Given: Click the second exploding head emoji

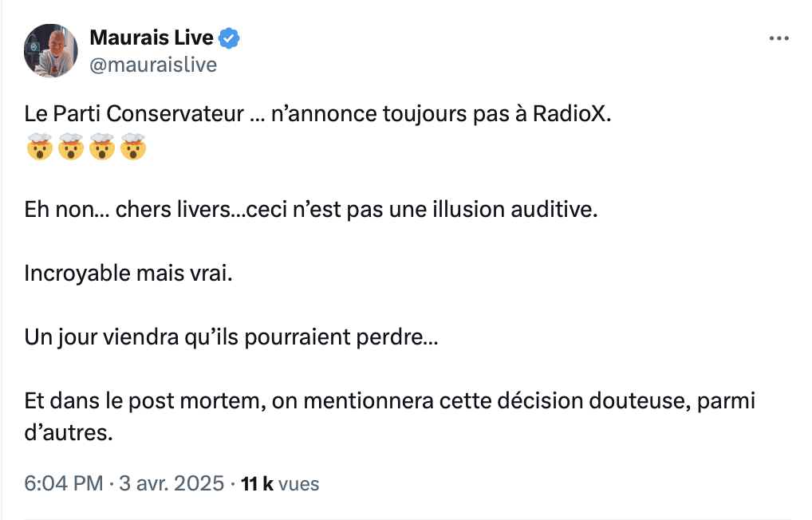Looking at the screenshot, I should (71, 147).
